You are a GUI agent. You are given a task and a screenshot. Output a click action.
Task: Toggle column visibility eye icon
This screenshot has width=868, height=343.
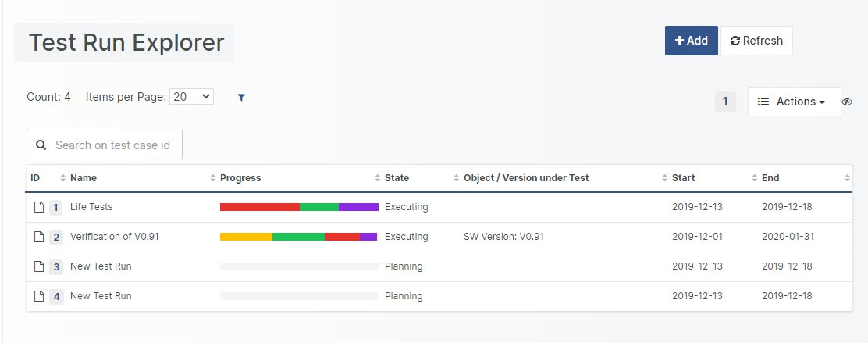(x=847, y=102)
